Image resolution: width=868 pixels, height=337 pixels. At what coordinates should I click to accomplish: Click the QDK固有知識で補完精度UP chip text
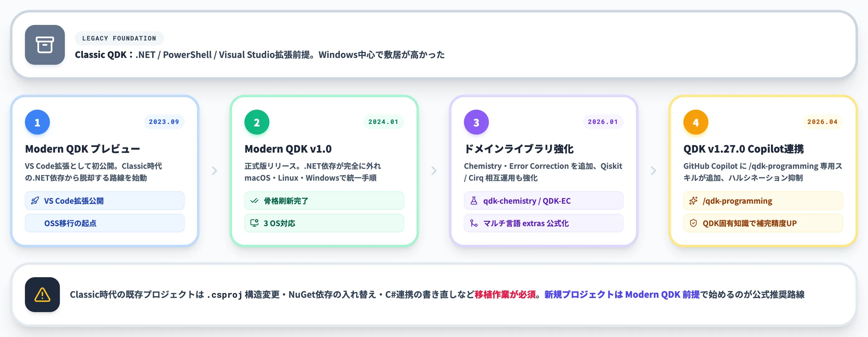(x=750, y=223)
